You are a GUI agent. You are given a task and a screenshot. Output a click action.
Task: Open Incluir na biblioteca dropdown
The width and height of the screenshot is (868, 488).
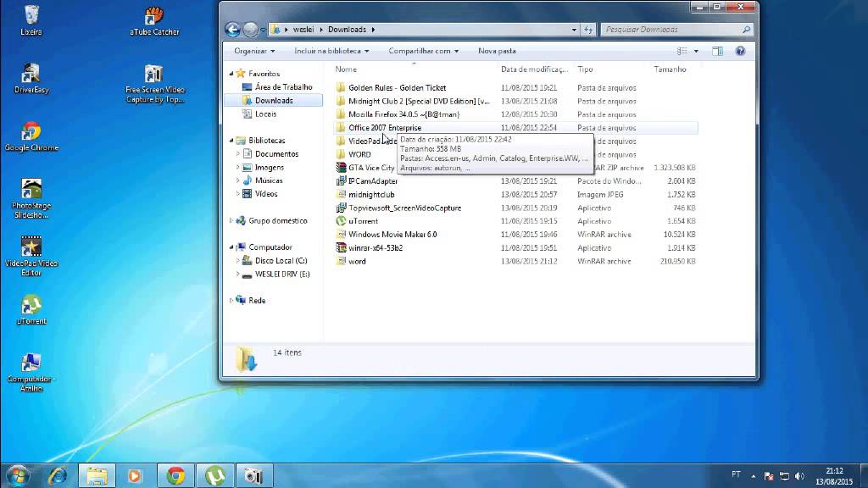331,51
